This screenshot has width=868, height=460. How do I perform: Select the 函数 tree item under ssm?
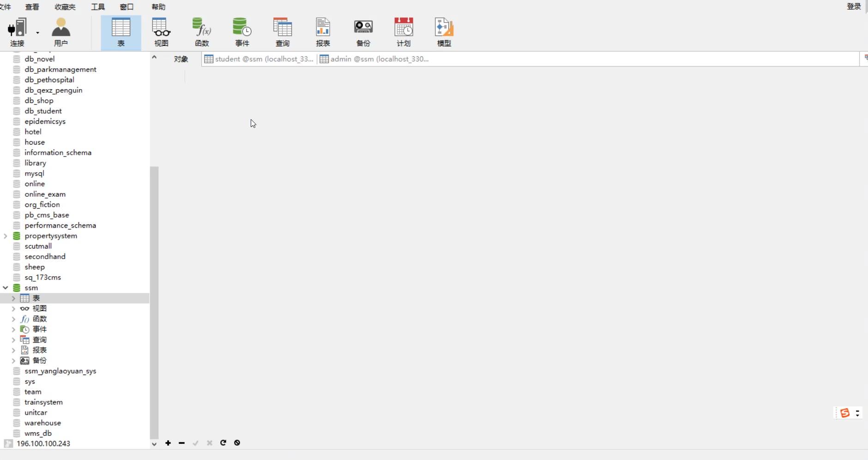39,319
